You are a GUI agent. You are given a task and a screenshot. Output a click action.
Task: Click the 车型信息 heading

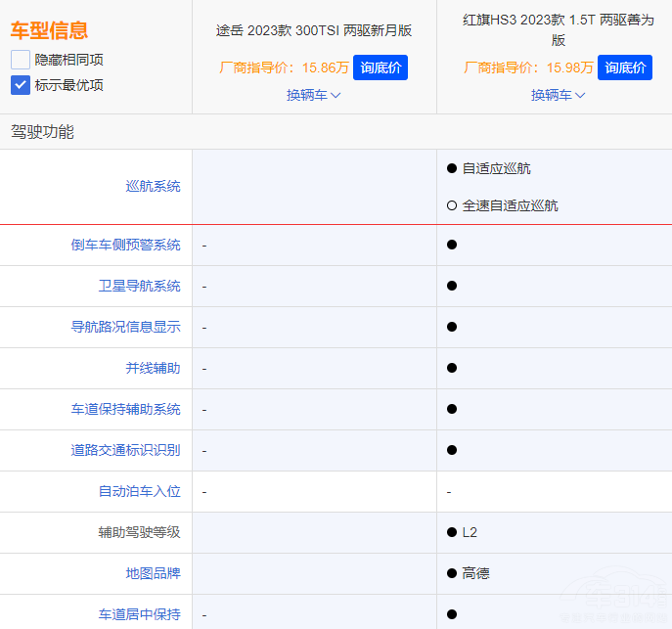tap(49, 30)
